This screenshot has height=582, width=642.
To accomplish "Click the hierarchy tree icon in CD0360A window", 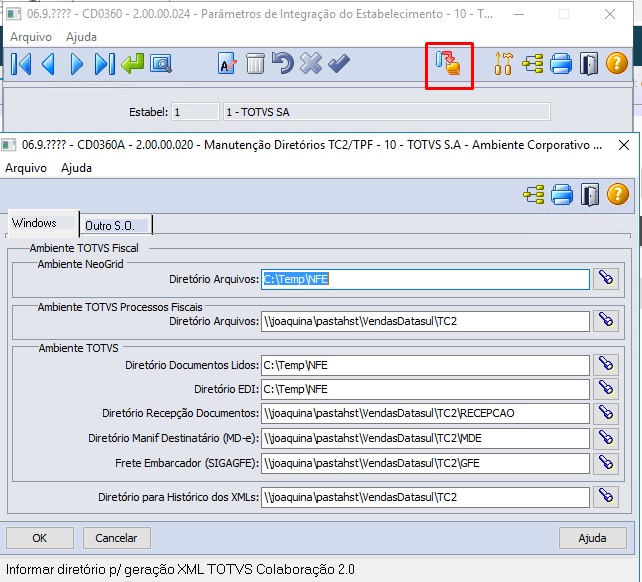I will [x=533, y=195].
